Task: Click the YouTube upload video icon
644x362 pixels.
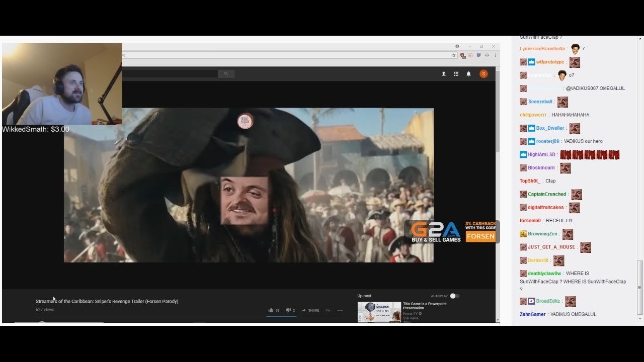Action: click(x=443, y=74)
